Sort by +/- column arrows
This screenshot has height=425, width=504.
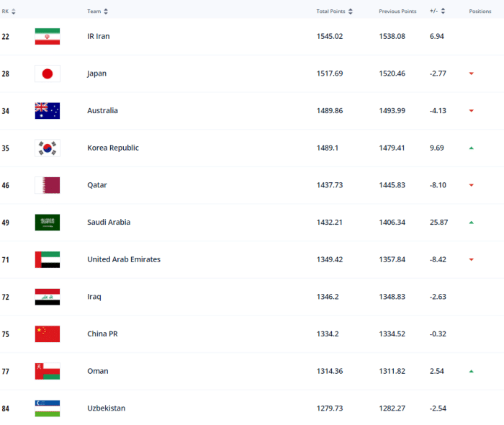(x=443, y=12)
